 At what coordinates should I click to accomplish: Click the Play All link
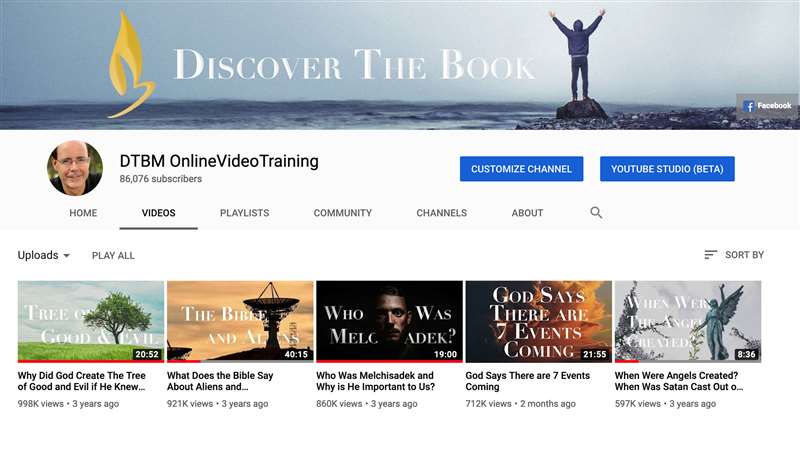tap(113, 256)
